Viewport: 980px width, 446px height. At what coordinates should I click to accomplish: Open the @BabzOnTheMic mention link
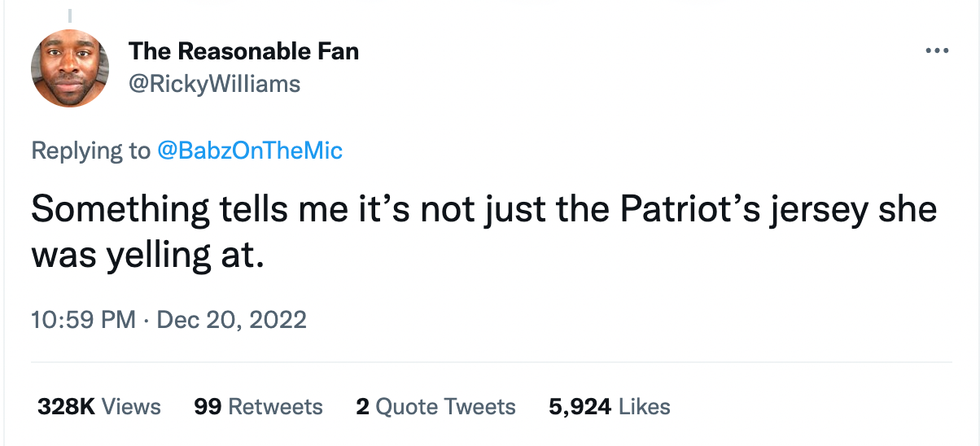pyautogui.click(x=250, y=151)
